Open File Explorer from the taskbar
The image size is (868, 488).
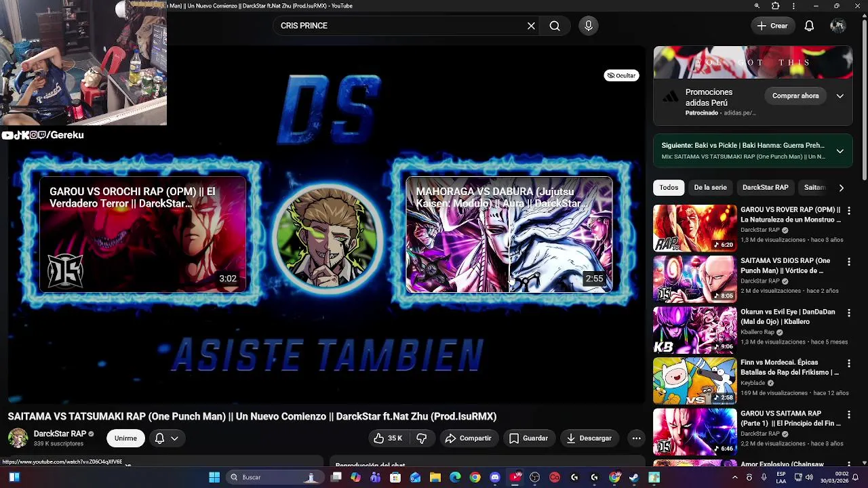[x=435, y=477]
